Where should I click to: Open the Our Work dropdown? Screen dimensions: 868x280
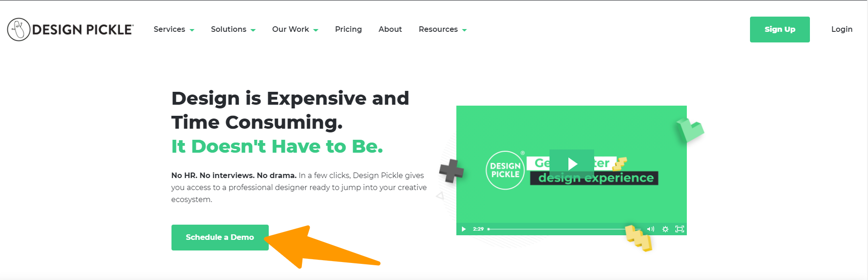click(295, 30)
